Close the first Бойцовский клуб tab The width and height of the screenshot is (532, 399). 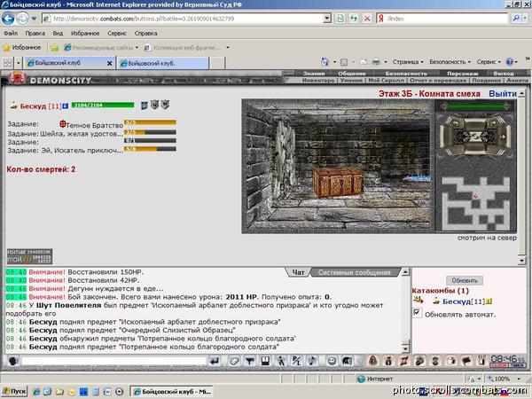(x=109, y=63)
